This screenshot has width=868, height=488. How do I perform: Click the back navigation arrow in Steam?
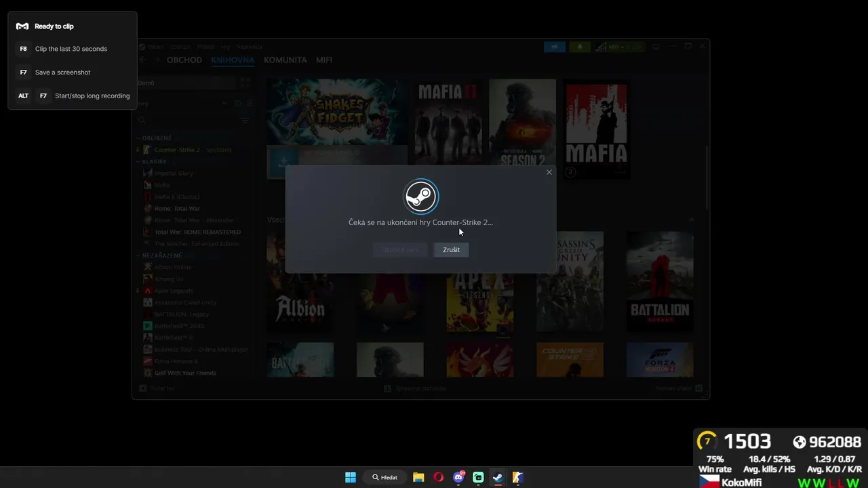[x=142, y=60]
